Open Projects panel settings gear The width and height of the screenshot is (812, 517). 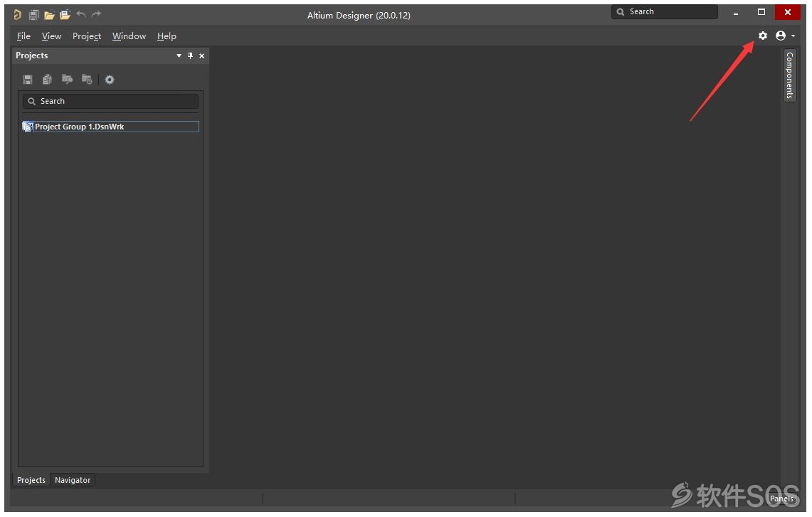click(x=110, y=80)
